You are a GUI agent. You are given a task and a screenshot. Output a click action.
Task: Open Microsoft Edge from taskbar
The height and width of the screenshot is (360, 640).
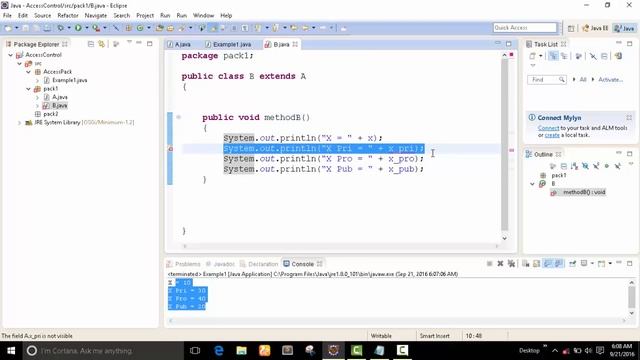pyautogui.click(x=219, y=350)
